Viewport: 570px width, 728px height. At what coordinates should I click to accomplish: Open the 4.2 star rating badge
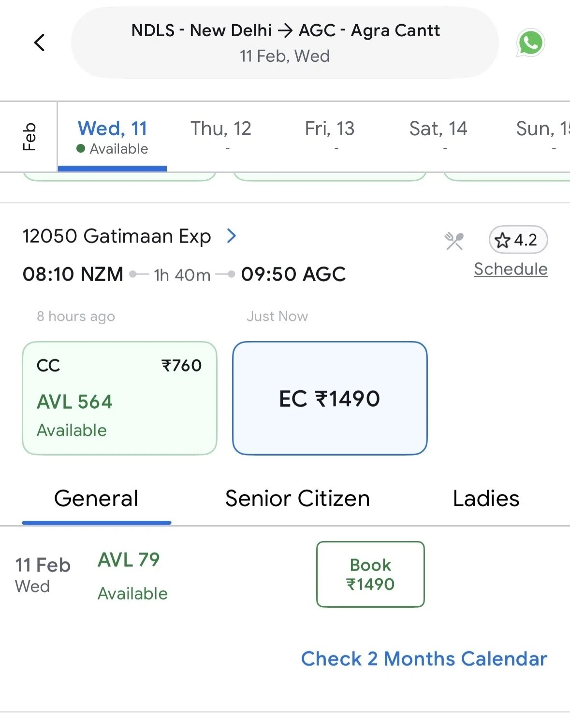click(518, 240)
